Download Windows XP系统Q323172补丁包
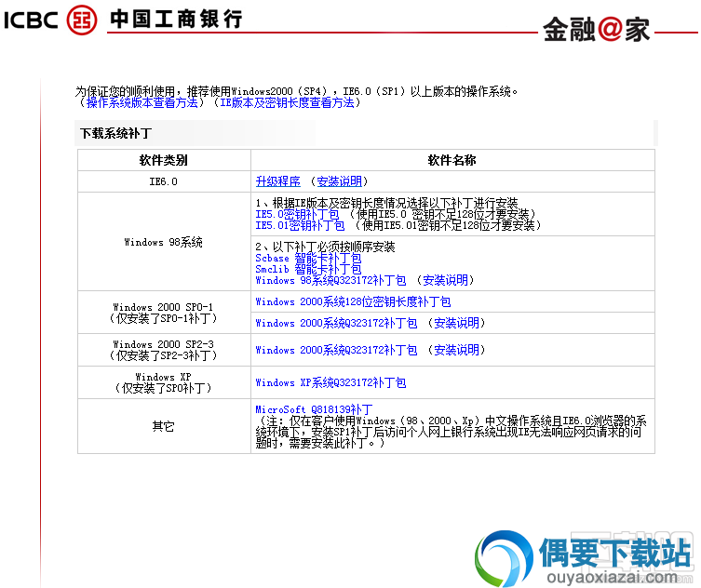 330,383
